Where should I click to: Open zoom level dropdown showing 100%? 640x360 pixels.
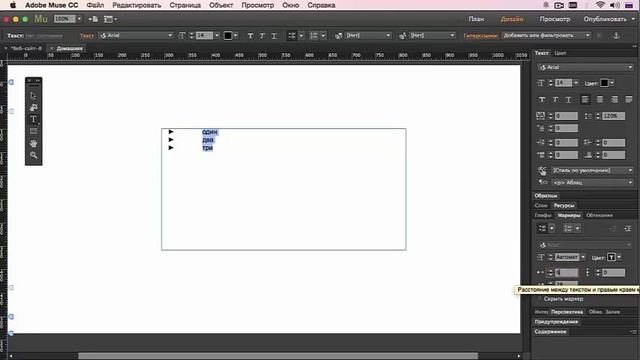pos(79,19)
